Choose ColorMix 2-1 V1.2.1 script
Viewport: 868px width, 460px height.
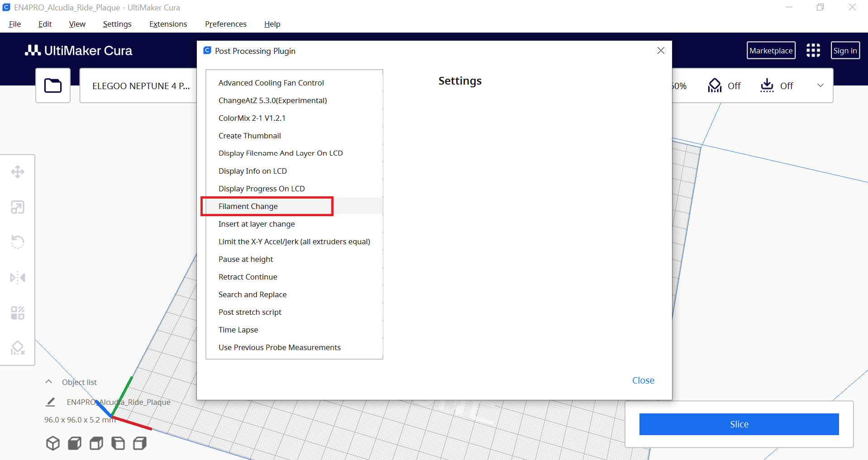[x=294, y=118]
